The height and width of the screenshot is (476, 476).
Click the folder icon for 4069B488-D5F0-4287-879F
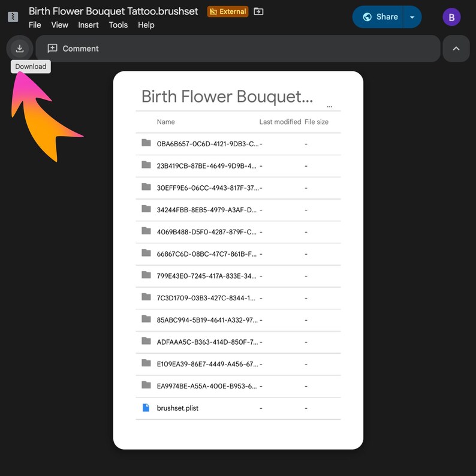(x=146, y=231)
